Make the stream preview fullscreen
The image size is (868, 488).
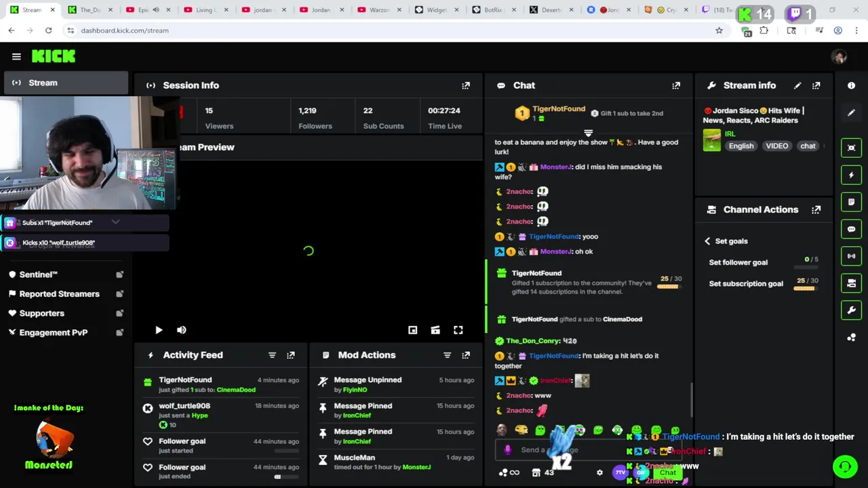pyautogui.click(x=458, y=330)
